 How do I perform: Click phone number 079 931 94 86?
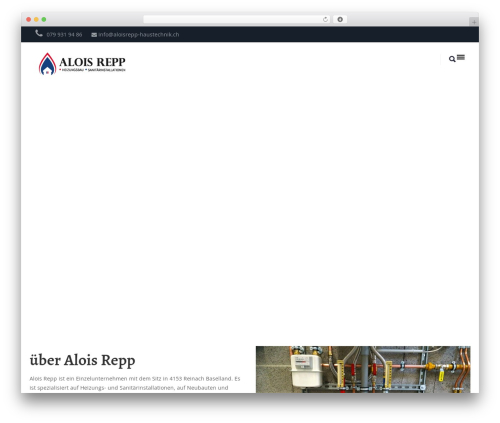click(x=64, y=35)
